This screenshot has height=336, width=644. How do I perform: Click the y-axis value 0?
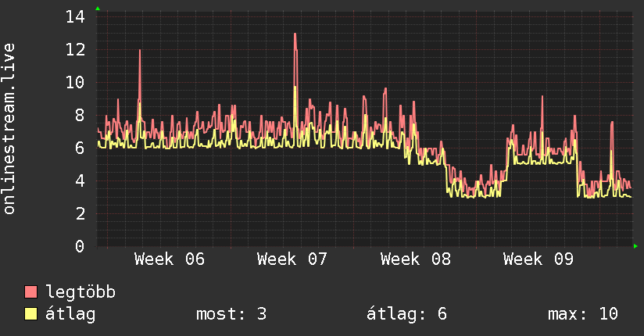pos(80,246)
